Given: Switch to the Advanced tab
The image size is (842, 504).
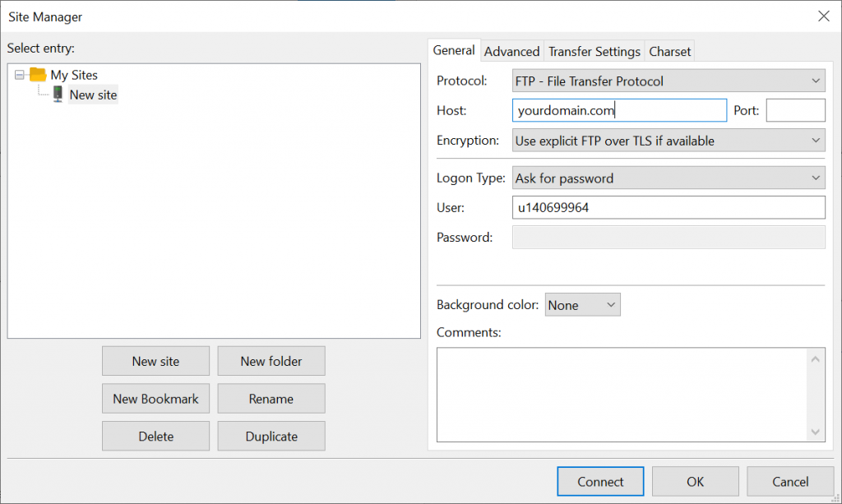Looking at the screenshot, I should pyautogui.click(x=511, y=51).
